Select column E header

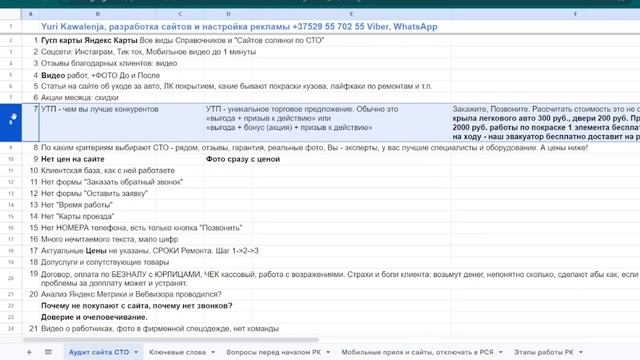(x=351, y=14)
